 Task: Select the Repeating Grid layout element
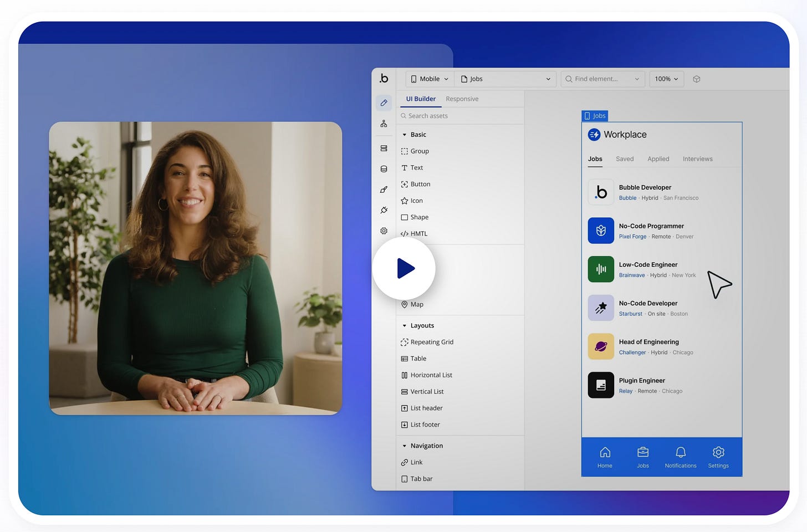click(x=431, y=342)
